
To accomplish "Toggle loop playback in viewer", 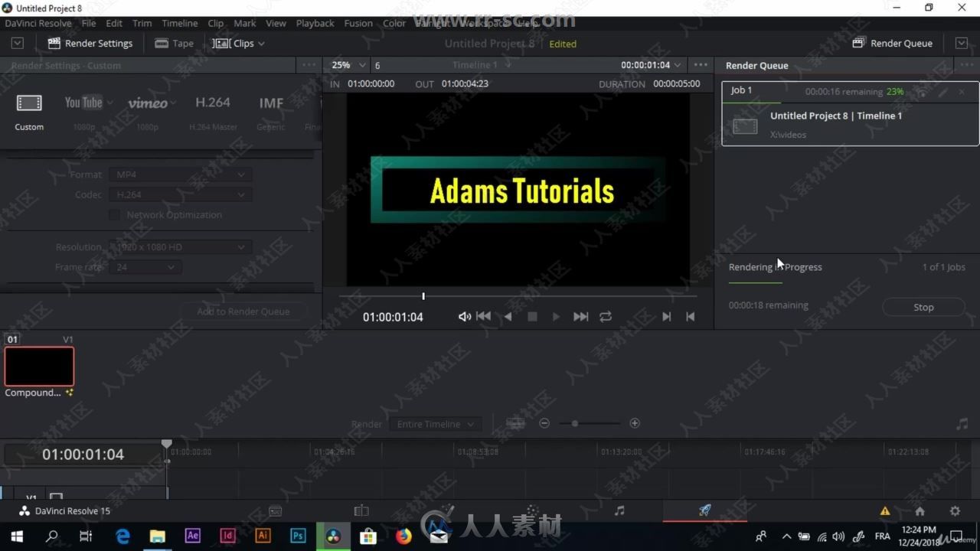I will [606, 317].
